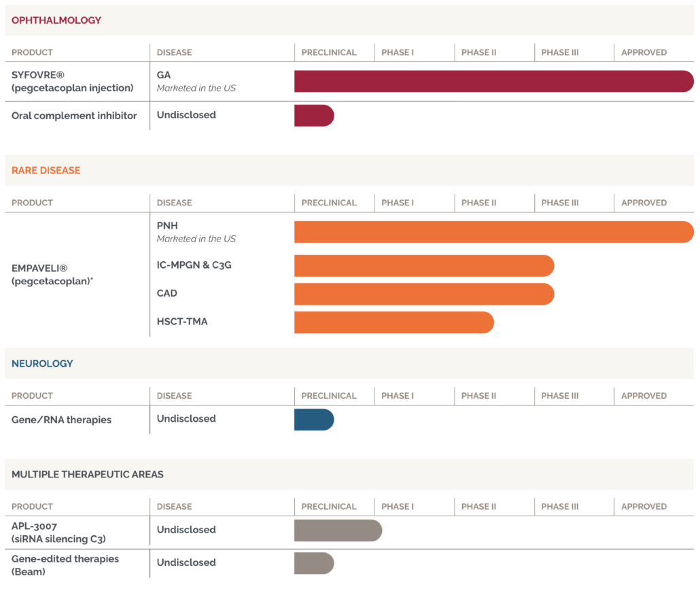Click the PNH disease label
The image size is (700, 589).
[x=167, y=225]
